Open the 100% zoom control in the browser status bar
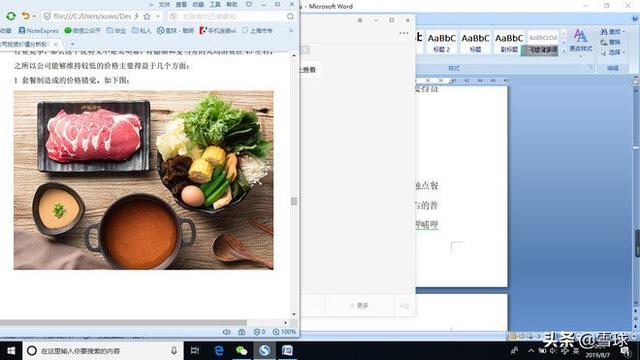This screenshot has height=360, width=640. point(284,332)
